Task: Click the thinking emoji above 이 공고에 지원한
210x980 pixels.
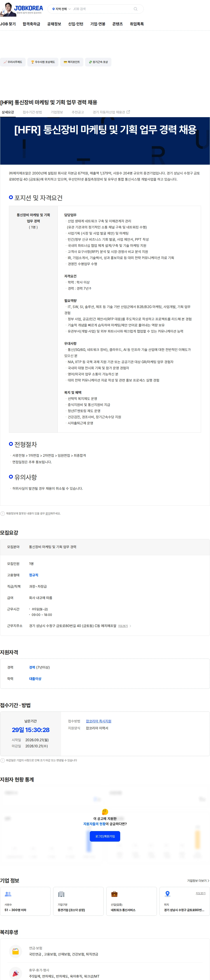Action: pos(105,811)
